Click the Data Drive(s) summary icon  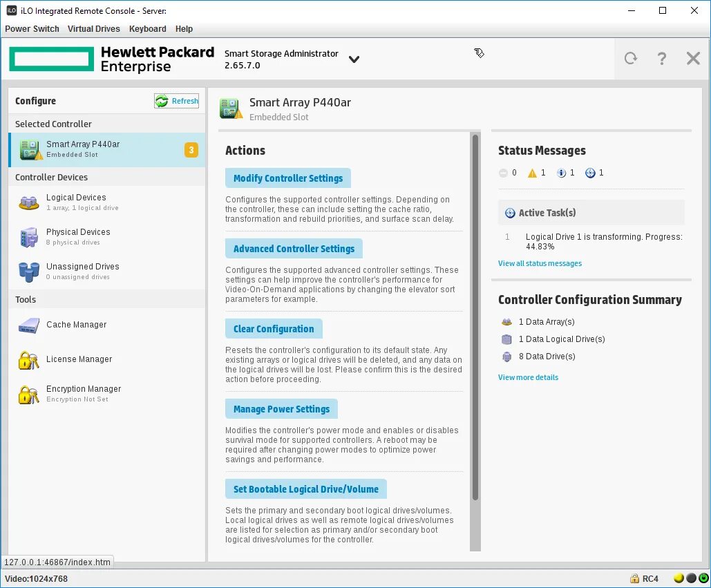[x=506, y=357]
